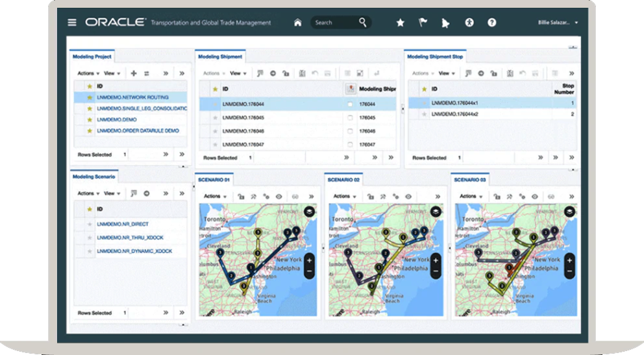Open Actions dropdown in Scenario 02
The width and height of the screenshot is (644, 355).
point(345,196)
